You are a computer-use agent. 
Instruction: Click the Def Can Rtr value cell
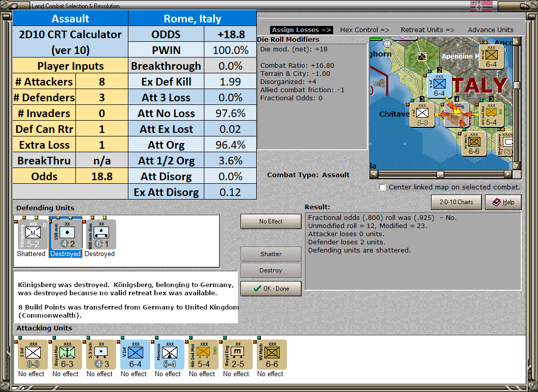click(x=102, y=129)
